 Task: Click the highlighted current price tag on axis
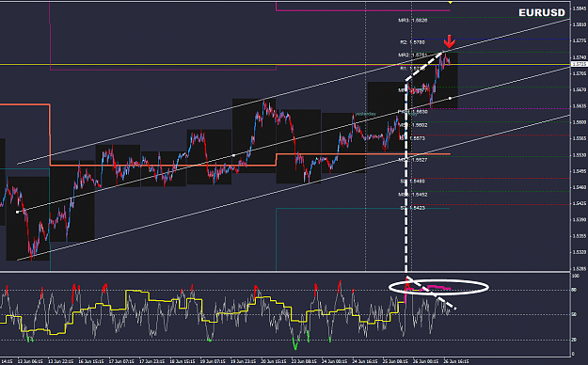[580, 64]
